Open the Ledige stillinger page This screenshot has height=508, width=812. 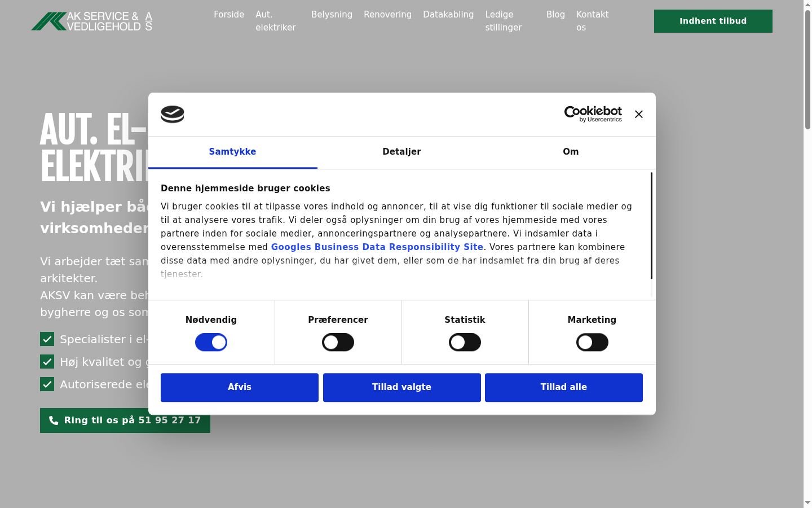(x=504, y=21)
